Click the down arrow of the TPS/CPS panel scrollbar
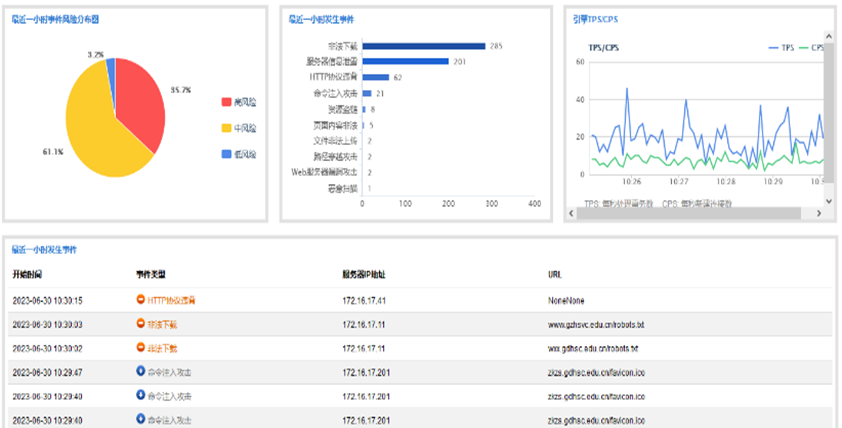The height and width of the screenshot is (428, 842). pos(828,202)
